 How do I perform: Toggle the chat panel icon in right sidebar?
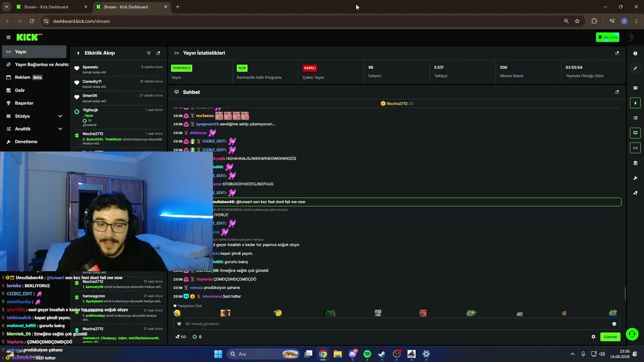[635, 133]
